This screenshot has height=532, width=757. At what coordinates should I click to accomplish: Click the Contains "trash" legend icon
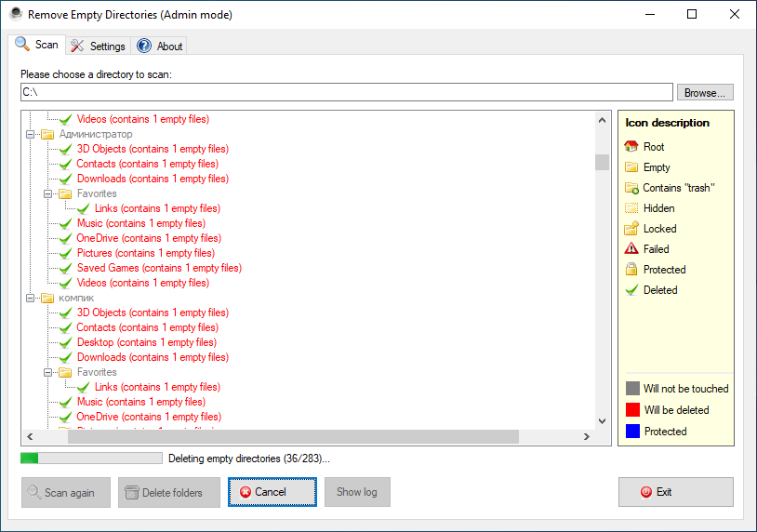[631, 188]
